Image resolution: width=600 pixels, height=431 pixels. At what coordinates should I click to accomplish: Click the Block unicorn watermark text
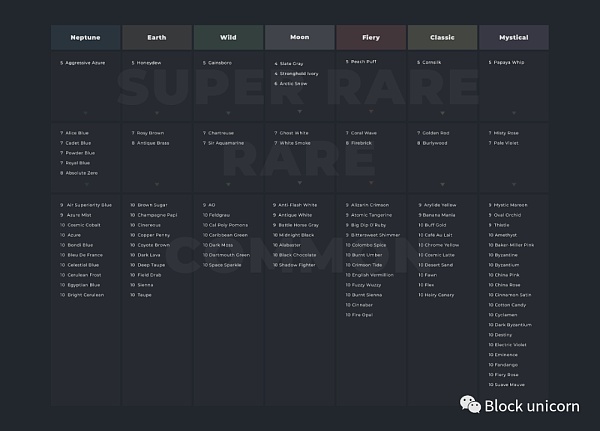[x=531, y=405]
